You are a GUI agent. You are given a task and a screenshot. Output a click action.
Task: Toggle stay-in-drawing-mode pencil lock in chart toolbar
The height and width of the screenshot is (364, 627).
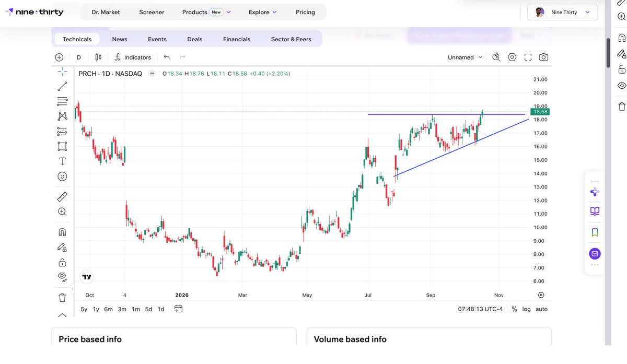click(x=62, y=247)
